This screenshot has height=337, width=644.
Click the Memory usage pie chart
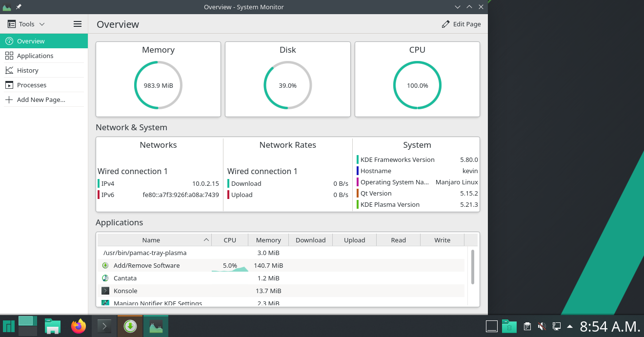[158, 85]
